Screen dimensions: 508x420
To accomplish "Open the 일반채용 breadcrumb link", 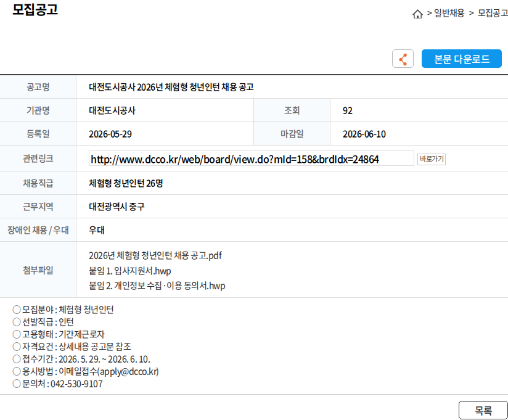I will 449,14.
